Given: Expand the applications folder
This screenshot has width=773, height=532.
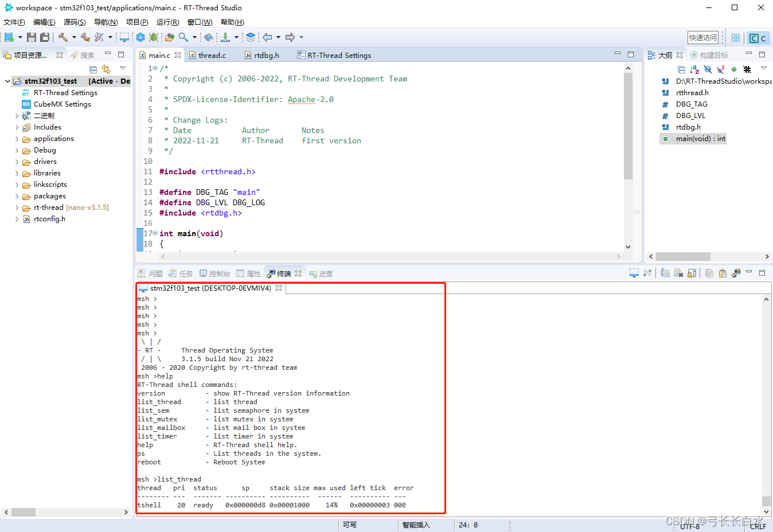Looking at the screenshot, I should (x=17, y=139).
